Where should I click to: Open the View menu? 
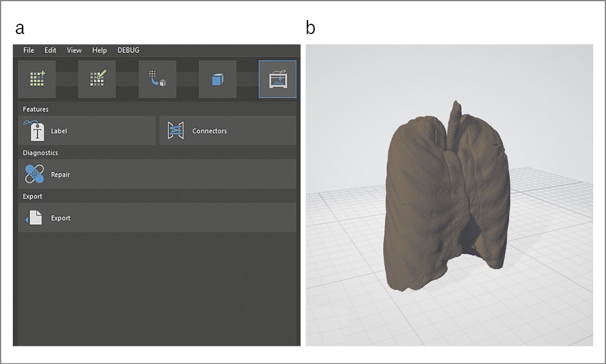click(74, 51)
